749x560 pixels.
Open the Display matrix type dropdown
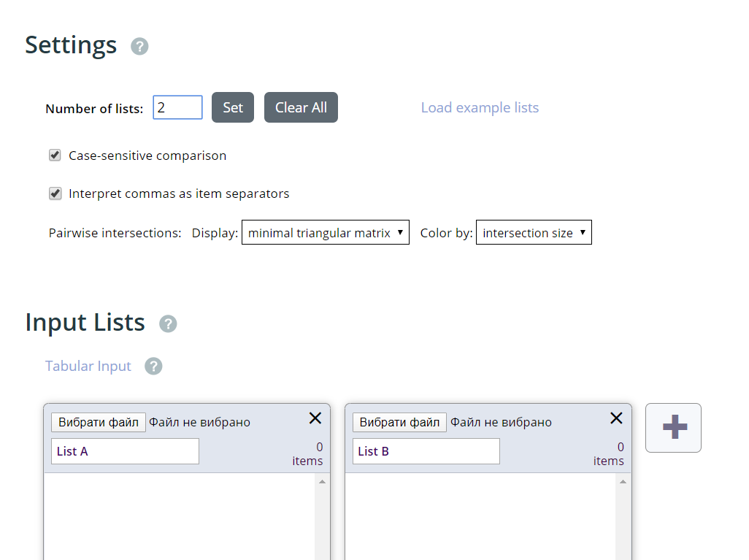coord(325,233)
